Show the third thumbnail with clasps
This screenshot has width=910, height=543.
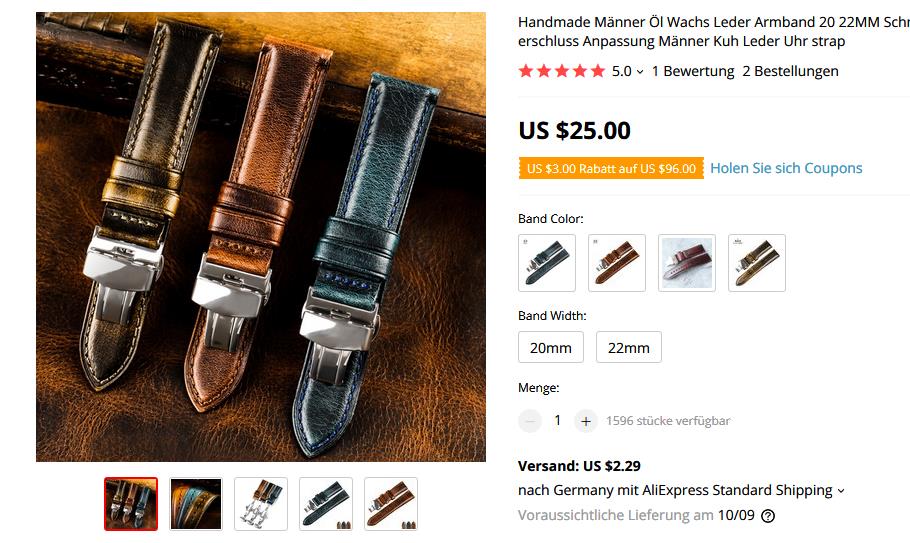[261, 504]
